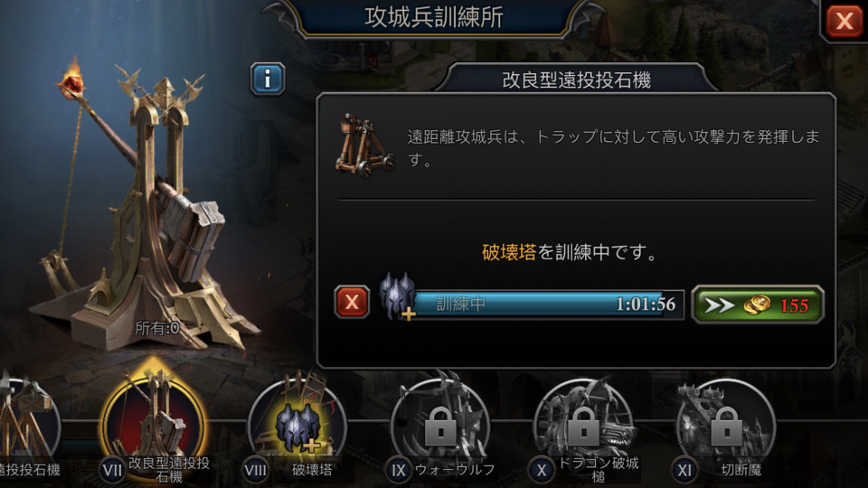Close the 攻城兵訓練所 window

tap(844, 21)
